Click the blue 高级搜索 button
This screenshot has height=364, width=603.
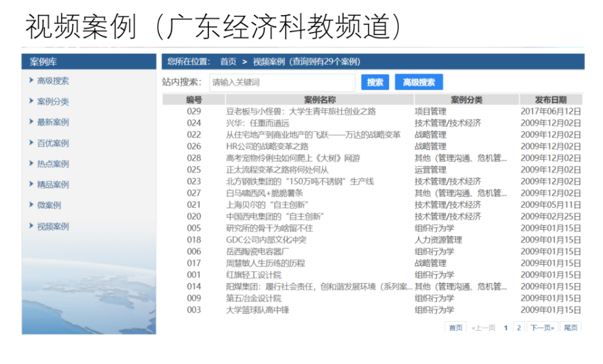point(419,82)
